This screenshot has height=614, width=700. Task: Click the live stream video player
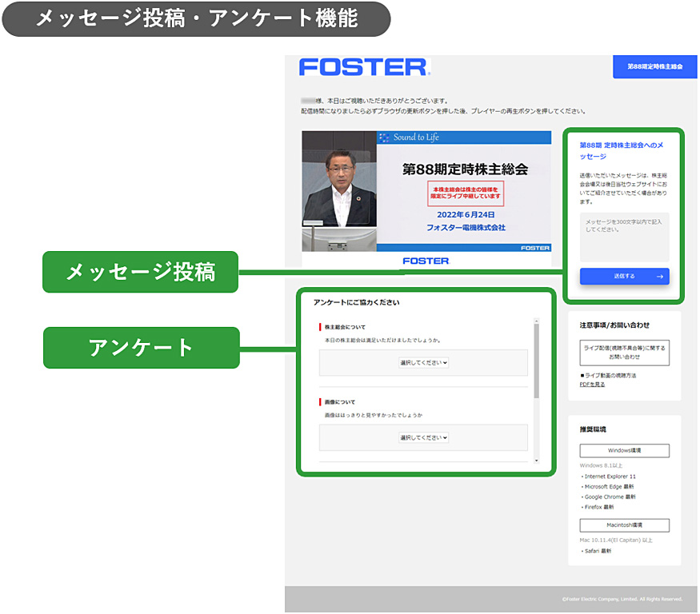[x=426, y=191]
